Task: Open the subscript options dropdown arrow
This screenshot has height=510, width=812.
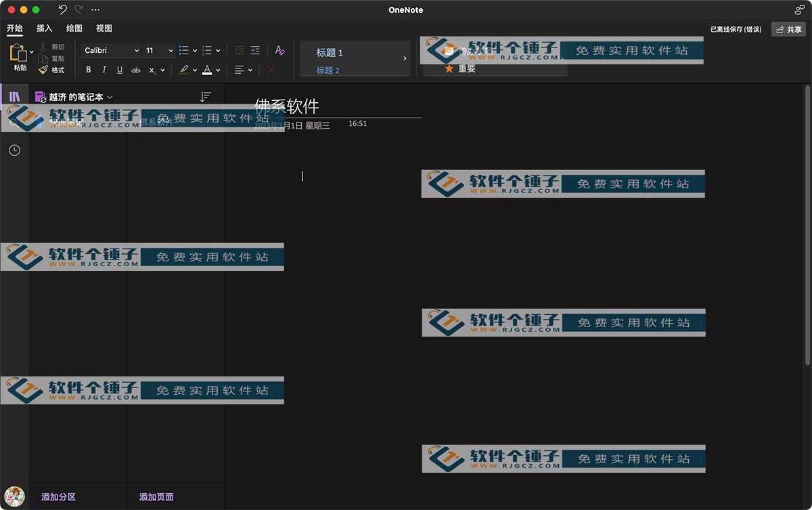Action: [162, 70]
